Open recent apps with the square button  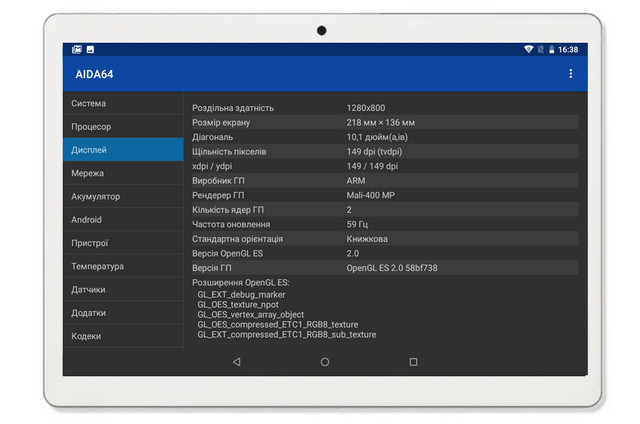pos(413,362)
